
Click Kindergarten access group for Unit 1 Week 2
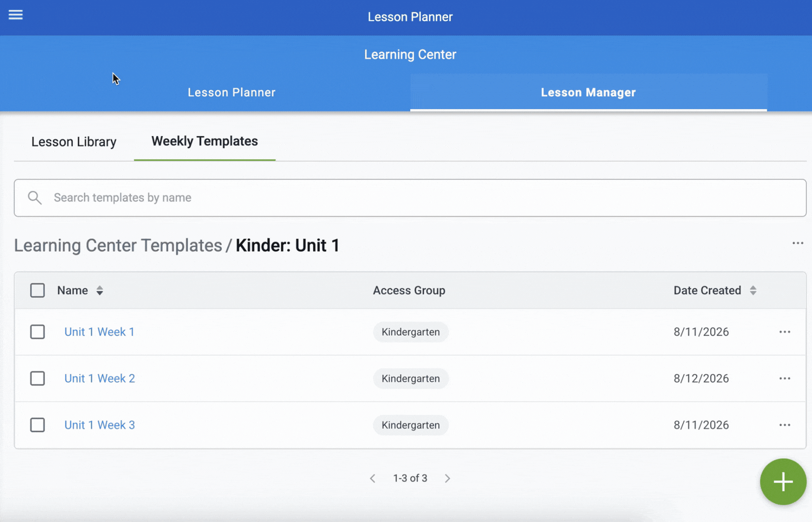pos(410,379)
